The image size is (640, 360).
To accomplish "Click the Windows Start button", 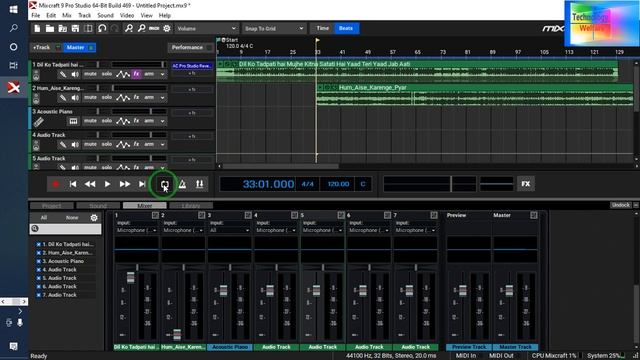I will pos(13,9).
